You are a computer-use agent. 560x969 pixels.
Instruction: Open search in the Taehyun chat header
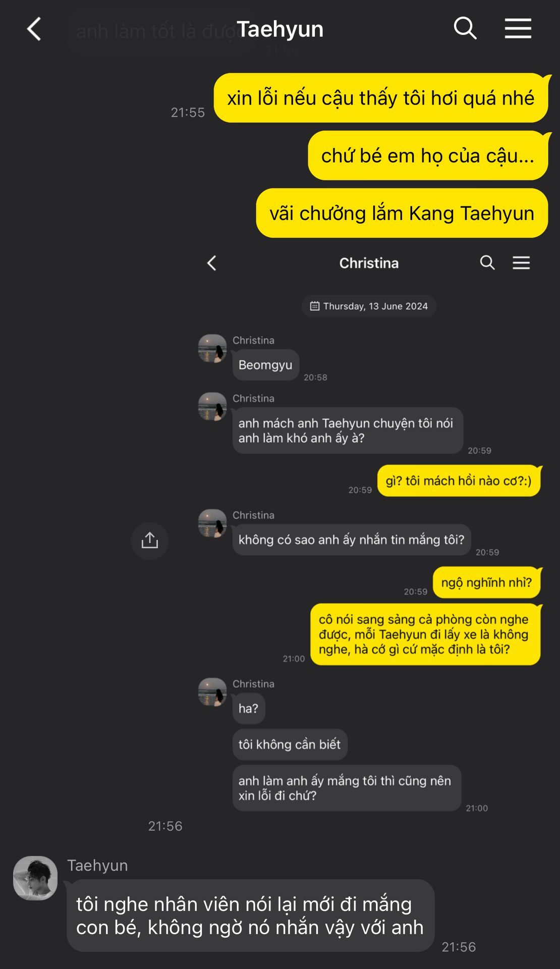[465, 28]
